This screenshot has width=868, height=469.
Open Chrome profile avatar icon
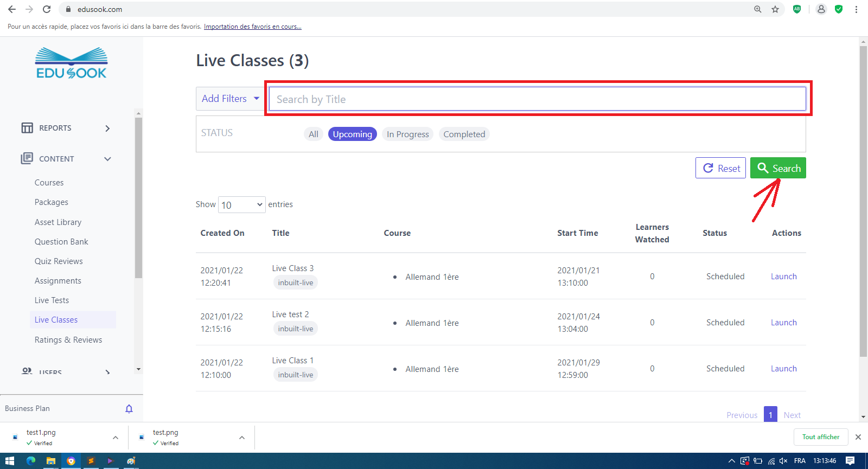point(821,9)
